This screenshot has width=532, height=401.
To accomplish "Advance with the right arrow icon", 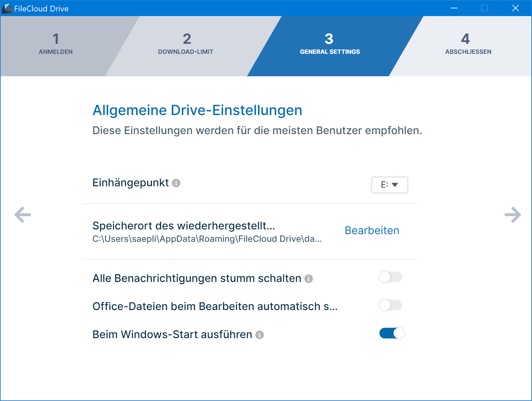I will 513,214.
